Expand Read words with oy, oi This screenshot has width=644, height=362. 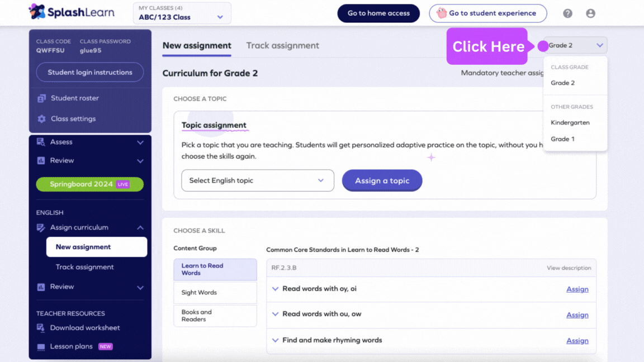(x=275, y=289)
